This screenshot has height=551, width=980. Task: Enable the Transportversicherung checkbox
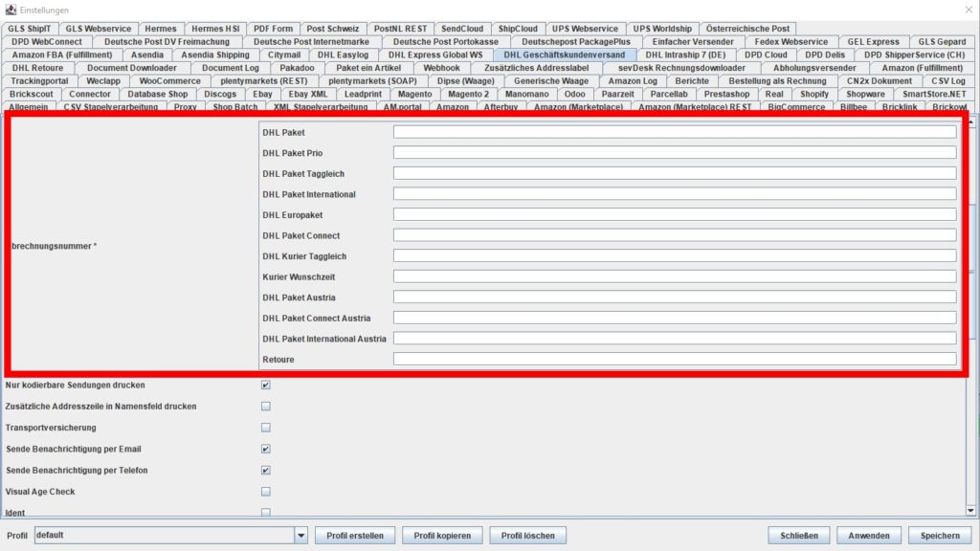pyautogui.click(x=266, y=428)
